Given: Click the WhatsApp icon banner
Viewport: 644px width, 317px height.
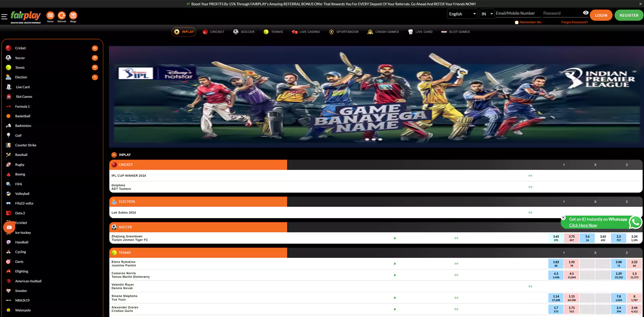Looking at the screenshot, I should click(635, 222).
